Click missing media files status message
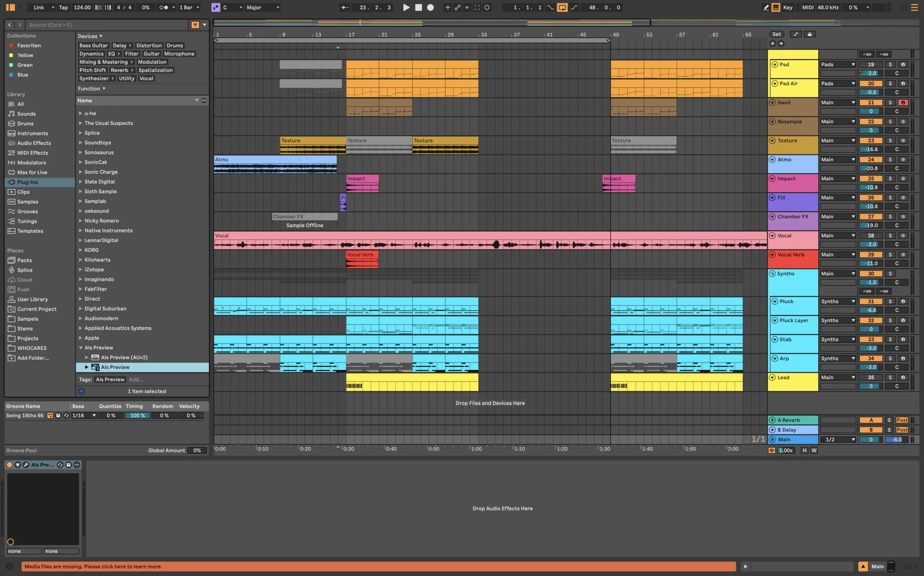Image resolution: width=924 pixels, height=576 pixels. tap(378, 567)
